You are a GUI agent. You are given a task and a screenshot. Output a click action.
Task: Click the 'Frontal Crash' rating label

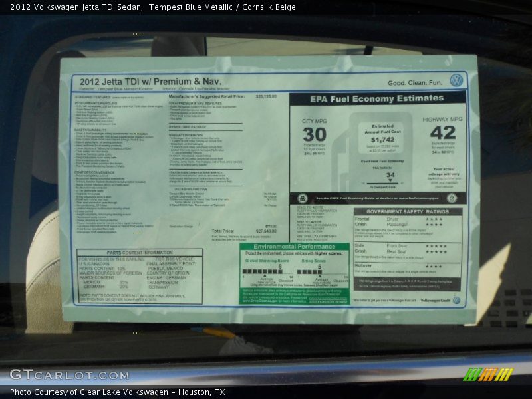[362, 222]
